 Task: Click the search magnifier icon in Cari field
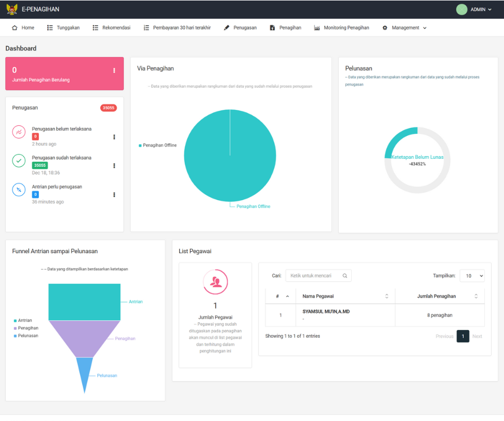pos(345,276)
